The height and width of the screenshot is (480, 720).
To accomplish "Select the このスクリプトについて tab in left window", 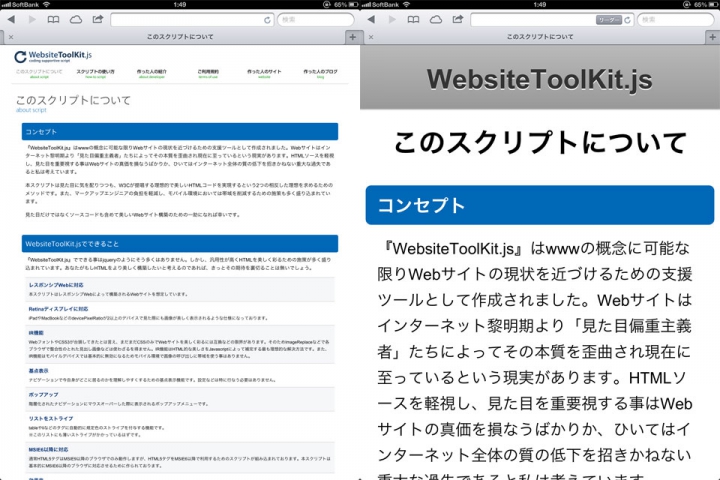I will click(x=180, y=37).
